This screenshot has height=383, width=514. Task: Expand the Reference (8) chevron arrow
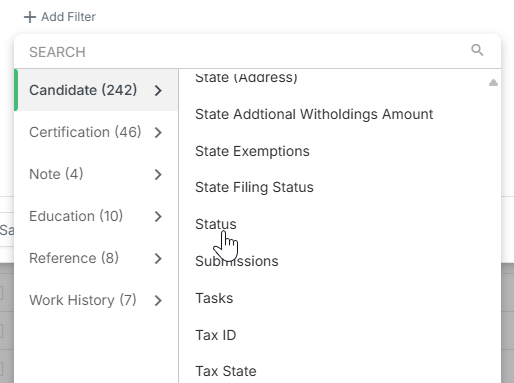pyautogui.click(x=158, y=258)
